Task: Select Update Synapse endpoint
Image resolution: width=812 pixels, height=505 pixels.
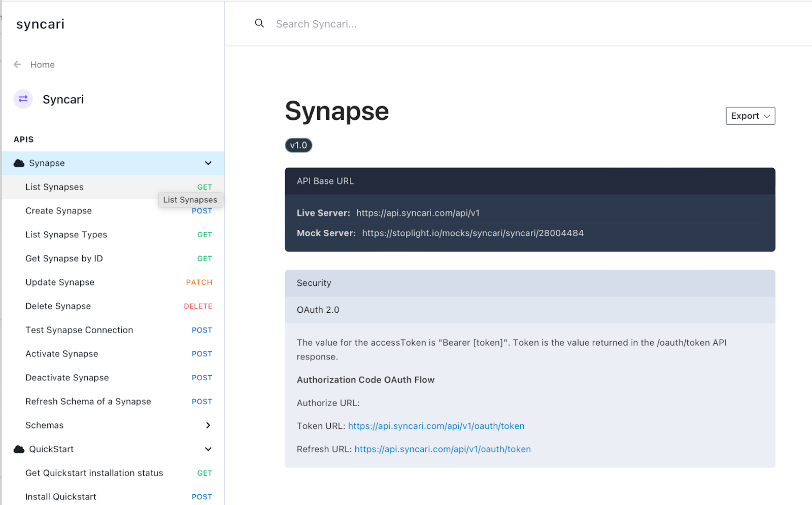Action: coord(113,282)
